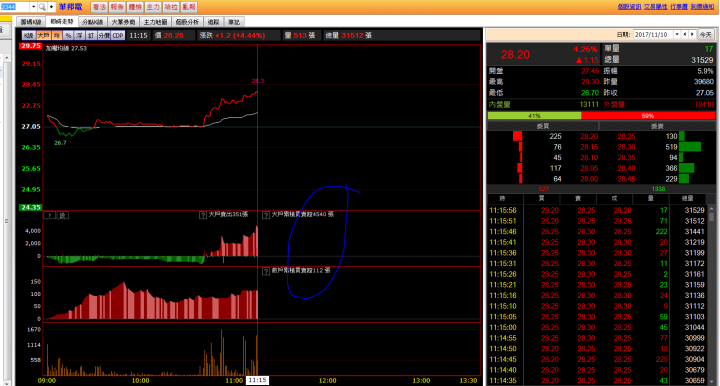Click the 行事曆 link at top right
This screenshot has width=720, height=386.
point(679,7)
